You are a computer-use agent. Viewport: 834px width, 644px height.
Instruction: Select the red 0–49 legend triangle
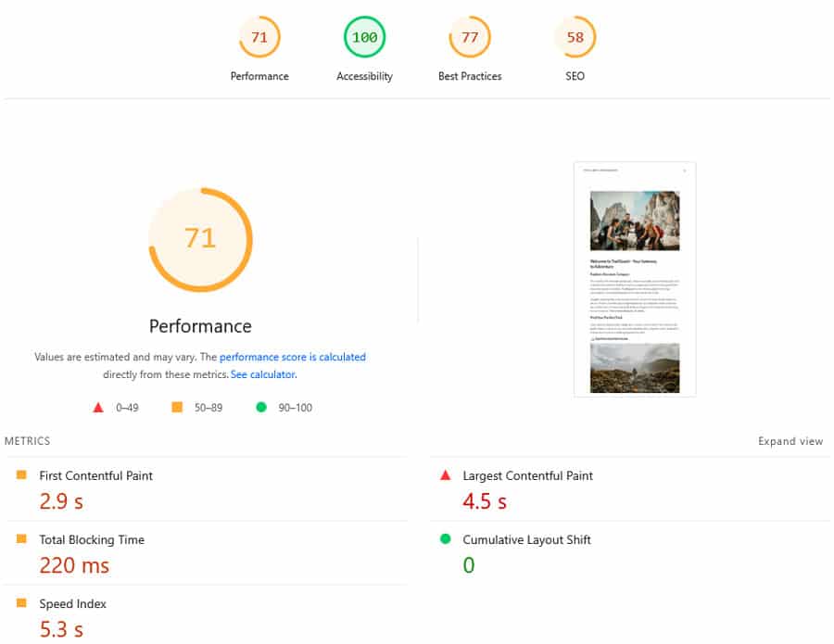point(97,406)
